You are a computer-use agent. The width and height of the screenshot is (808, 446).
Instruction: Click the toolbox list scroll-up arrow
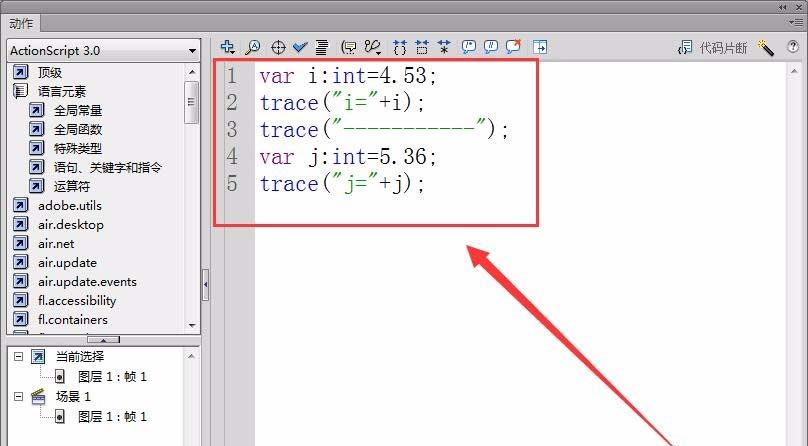192,72
